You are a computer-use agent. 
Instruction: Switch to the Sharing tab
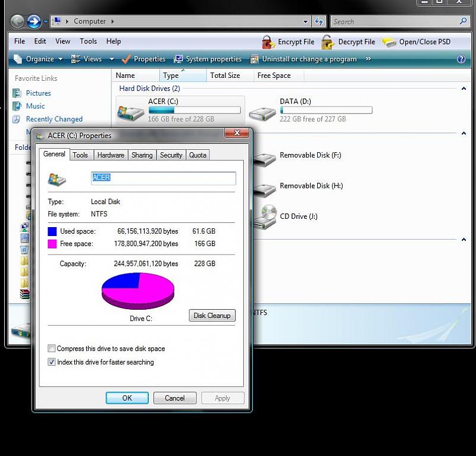(142, 155)
